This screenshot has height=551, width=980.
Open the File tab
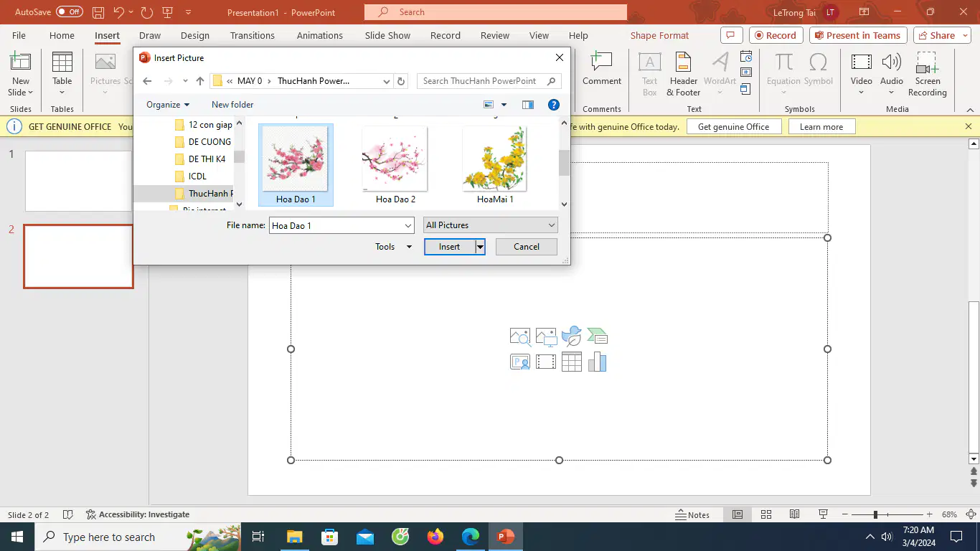click(19, 35)
